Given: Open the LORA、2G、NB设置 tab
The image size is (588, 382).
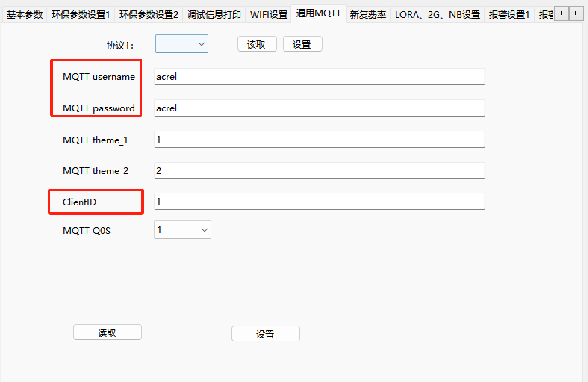Looking at the screenshot, I should click(437, 15).
